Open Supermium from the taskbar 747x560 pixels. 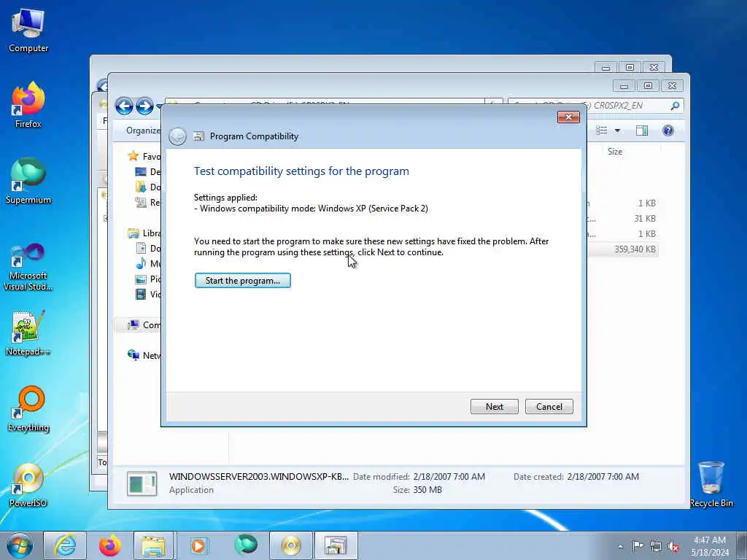246,545
